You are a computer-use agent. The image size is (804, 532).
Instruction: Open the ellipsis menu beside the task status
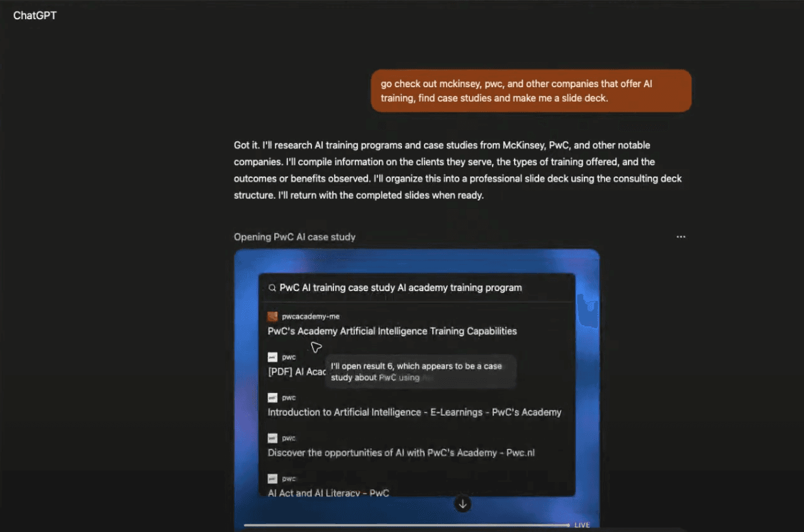click(680, 236)
